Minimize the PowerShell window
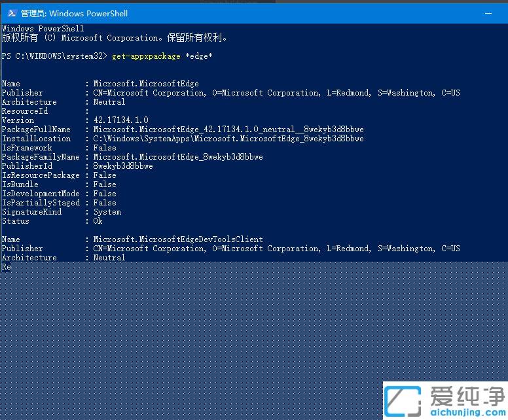The image size is (508, 420). (488, 14)
